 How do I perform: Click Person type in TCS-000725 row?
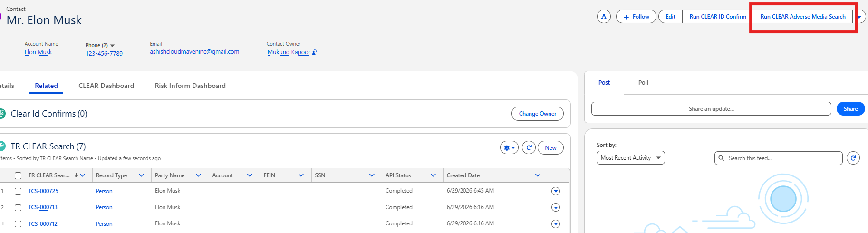tap(104, 191)
